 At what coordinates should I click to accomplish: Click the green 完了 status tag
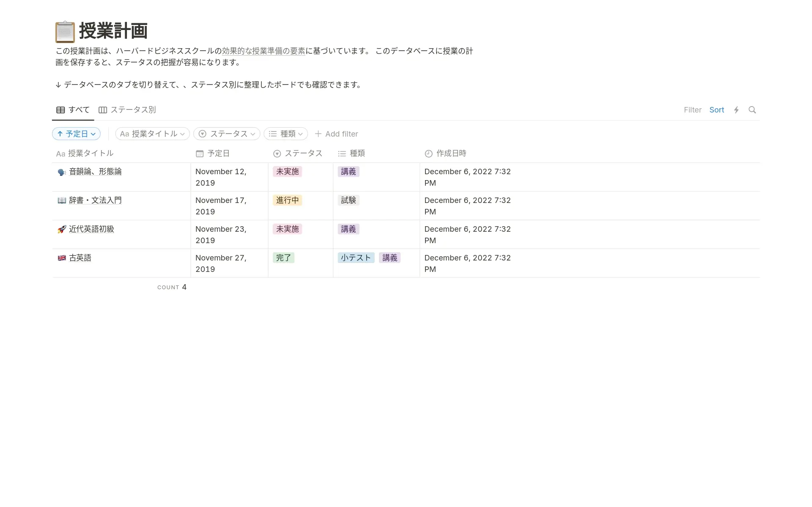[283, 258]
